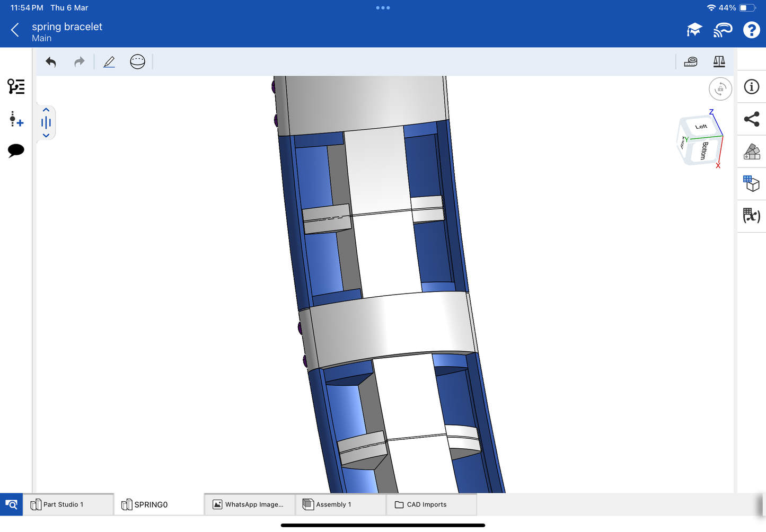This screenshot has width=766, height=532.
Task: Open the insert feature panel
Action: [x=16, y=119]
